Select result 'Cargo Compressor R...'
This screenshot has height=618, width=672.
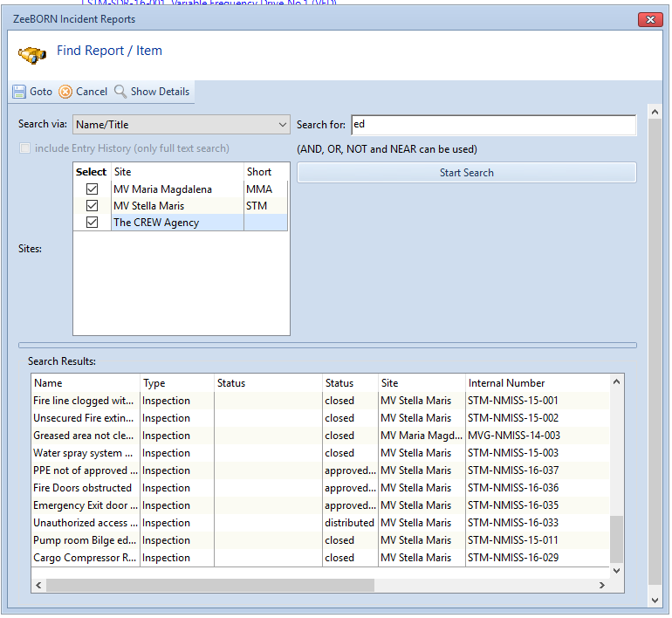pyautogui.click(x=320, y=558)
